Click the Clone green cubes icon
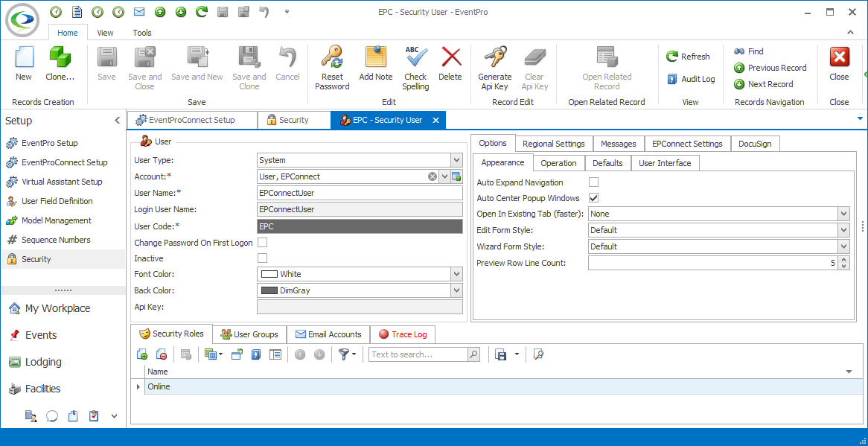This screenshot has width=868, height=446. (x=60, y=58)
